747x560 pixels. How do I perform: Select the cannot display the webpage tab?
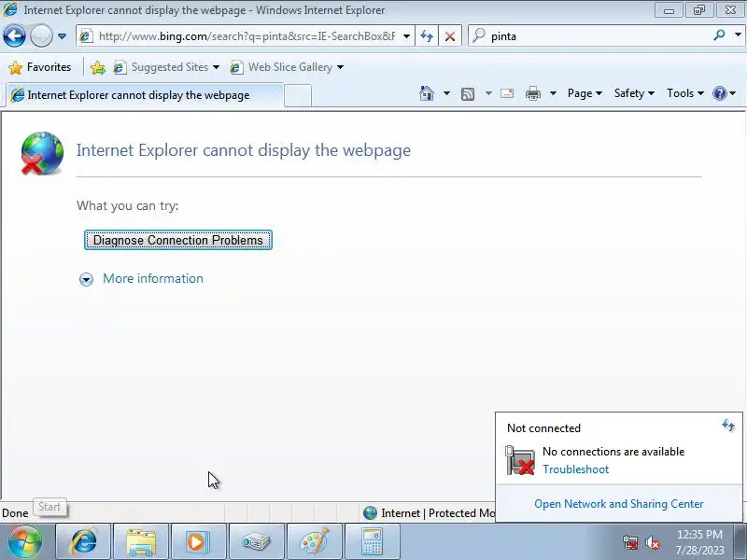(x=145, y=95)
